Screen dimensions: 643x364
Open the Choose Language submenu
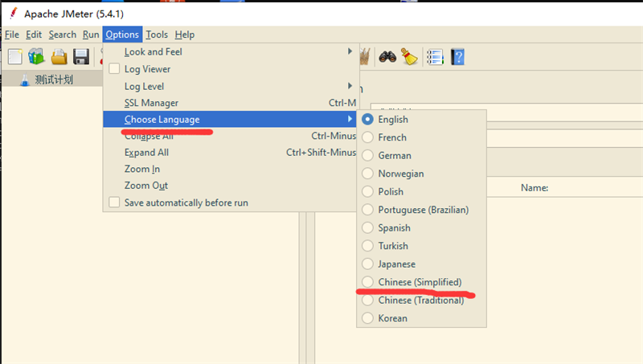click(x=230, y=119)
